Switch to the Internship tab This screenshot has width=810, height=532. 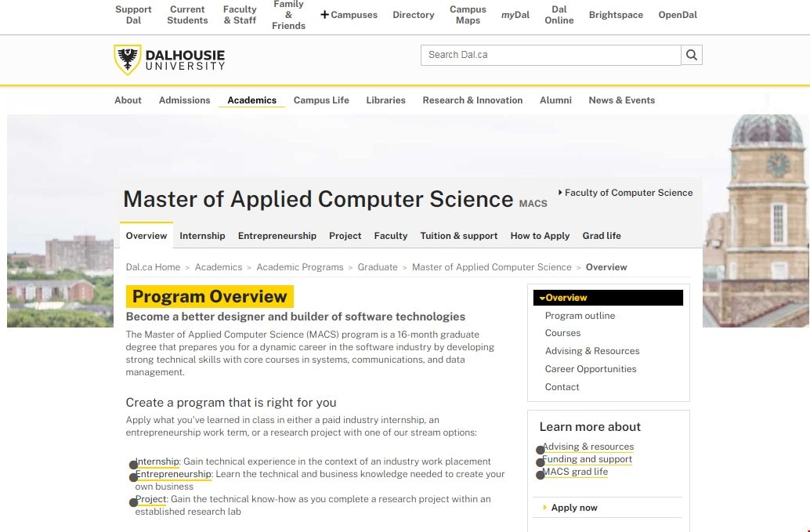point(202,236)
